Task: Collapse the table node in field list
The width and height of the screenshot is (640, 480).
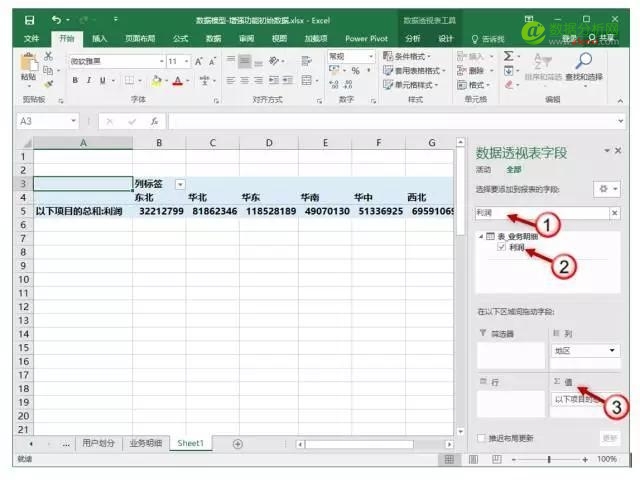Action: coord(481,236)
